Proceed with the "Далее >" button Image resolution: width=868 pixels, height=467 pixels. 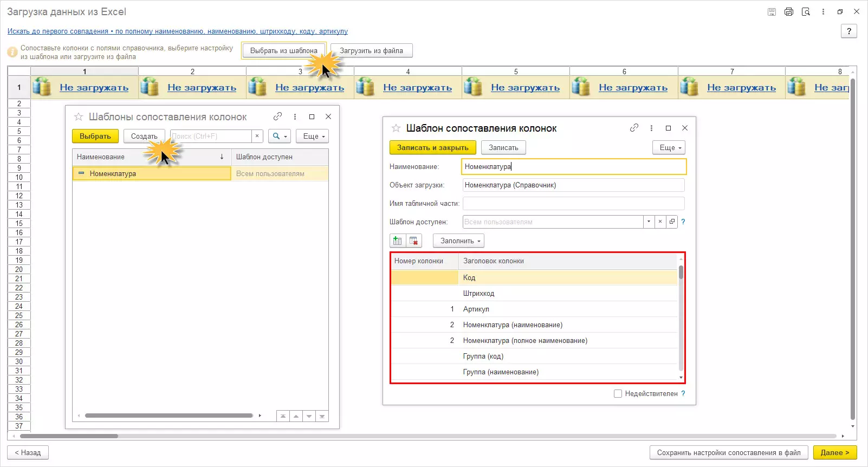[x=835, y=452]
